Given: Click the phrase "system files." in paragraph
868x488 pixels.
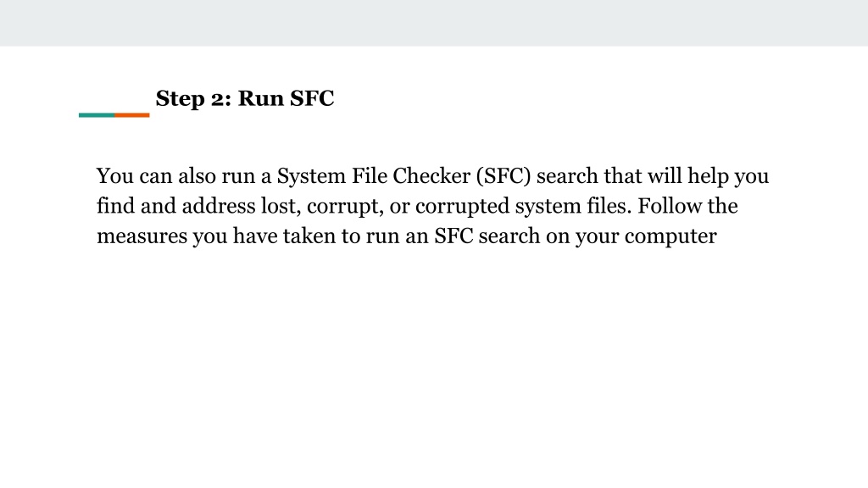Looking at the screenshot, I should [574, 207].
